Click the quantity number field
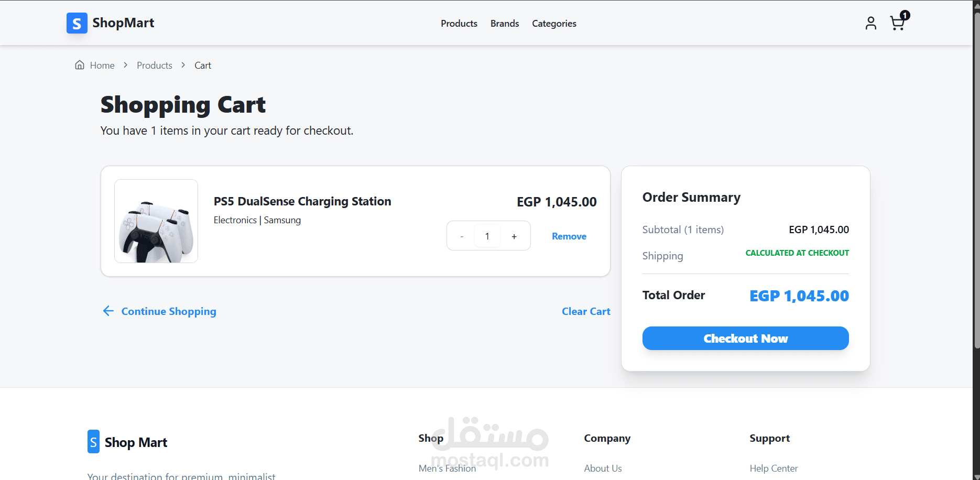The image size is (980, 480). pos(487,236)
